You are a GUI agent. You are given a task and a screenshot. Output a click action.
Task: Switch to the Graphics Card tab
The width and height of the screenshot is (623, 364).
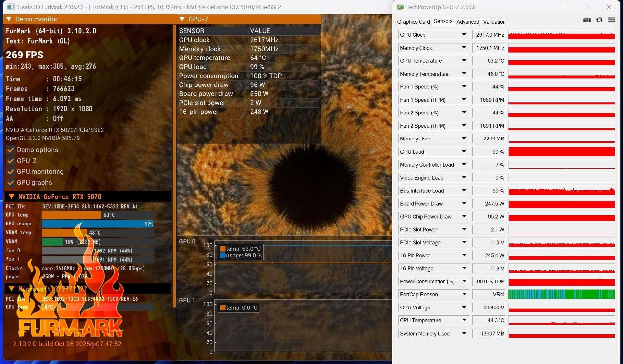(x=413, y=22)
